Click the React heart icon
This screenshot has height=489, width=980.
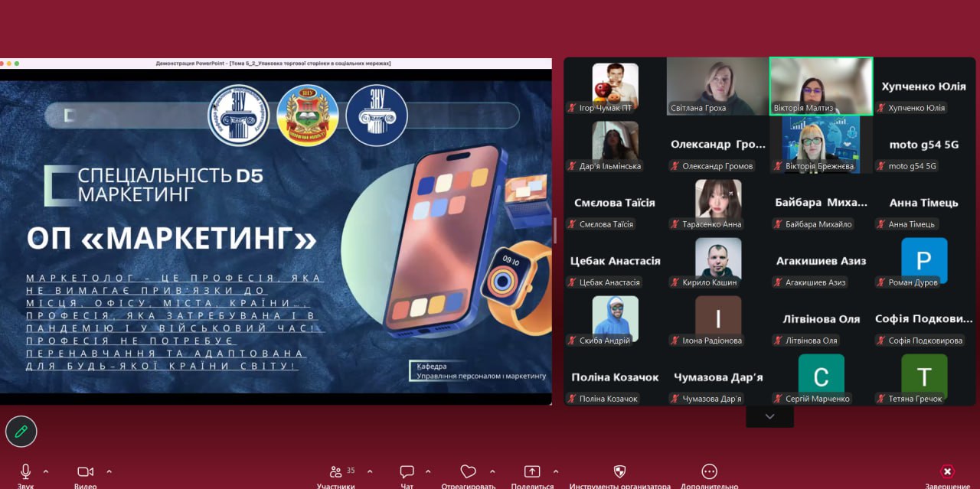coord(468,471)
